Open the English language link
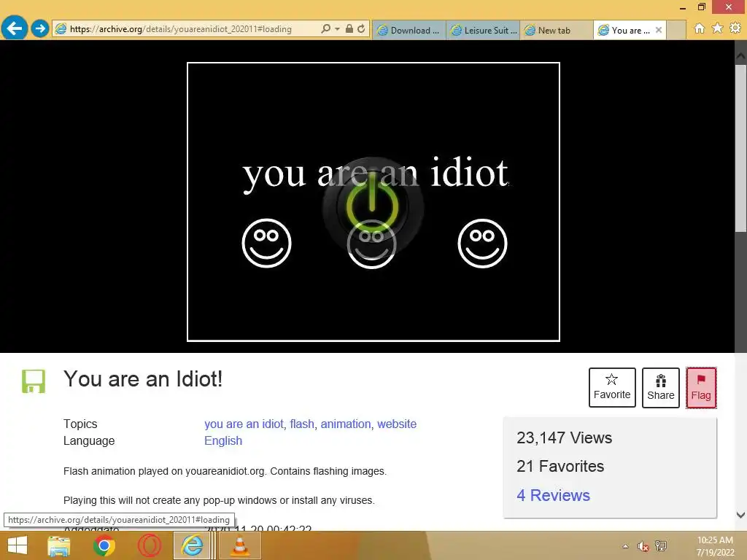This screenshot has width=747, height=560. point(223,440)
